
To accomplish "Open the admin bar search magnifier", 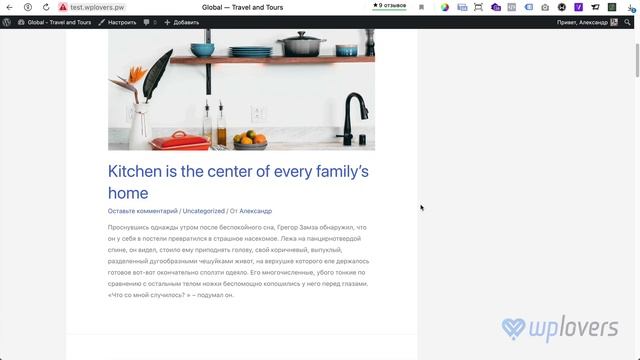I will click(x=627, y=22).
